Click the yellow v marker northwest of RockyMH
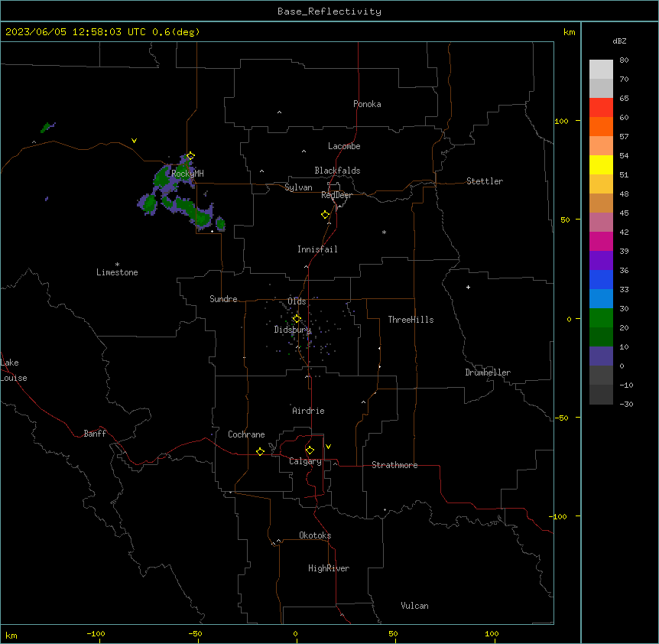 click(134, 141)
